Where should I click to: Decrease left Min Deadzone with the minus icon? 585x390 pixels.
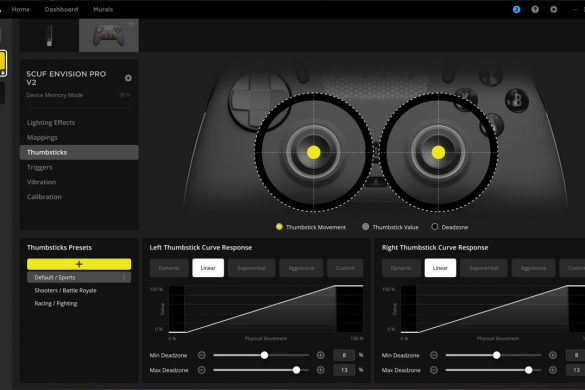coord(201,355)
